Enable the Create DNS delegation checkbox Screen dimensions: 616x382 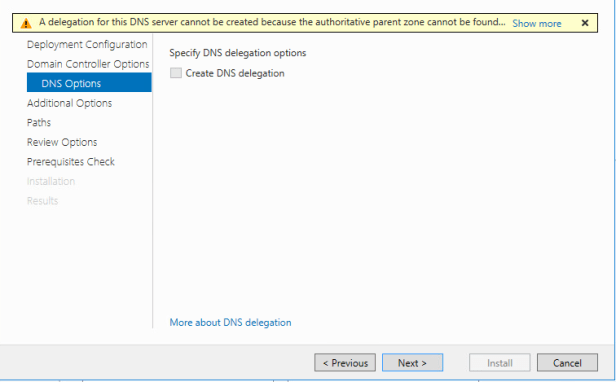176,73
